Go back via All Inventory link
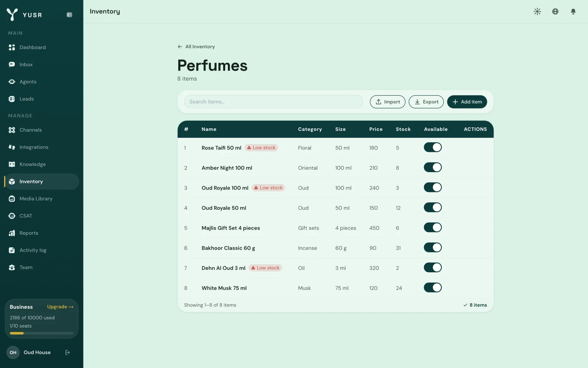This screenshot has height=368, width=588. (x=196, y=47)
